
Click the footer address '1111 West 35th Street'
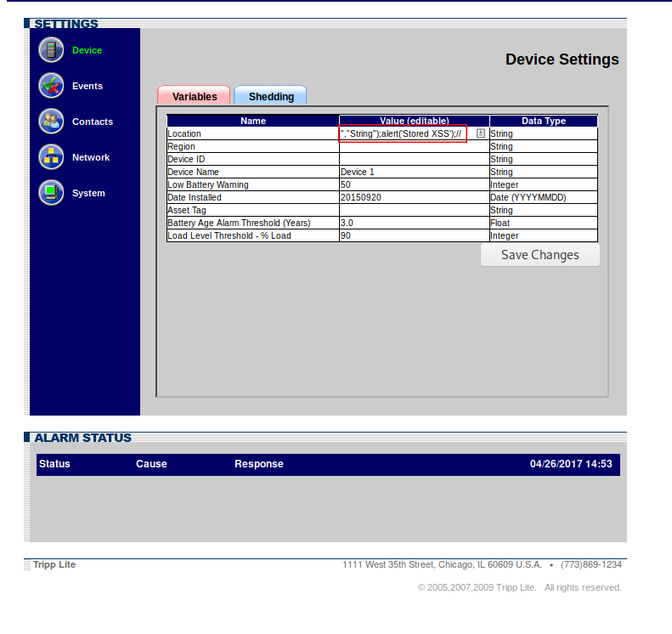[x=389, y=564]
